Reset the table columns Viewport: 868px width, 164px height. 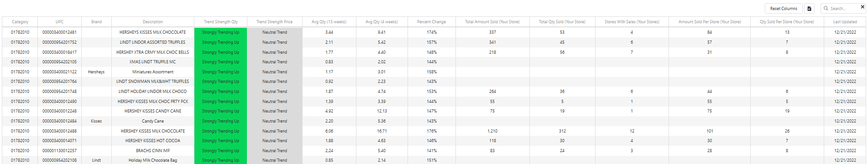pyautogui.click(x=784, y=8)
